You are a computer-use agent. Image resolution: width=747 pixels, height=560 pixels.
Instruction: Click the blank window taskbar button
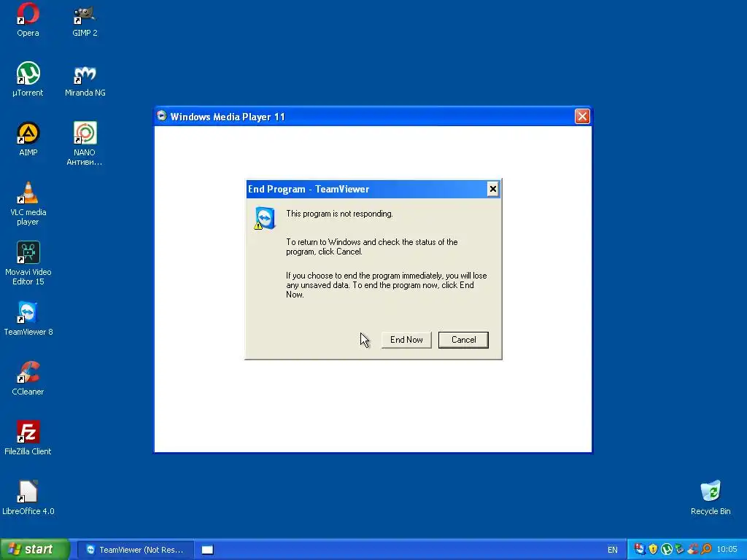(x=207, y=550)
